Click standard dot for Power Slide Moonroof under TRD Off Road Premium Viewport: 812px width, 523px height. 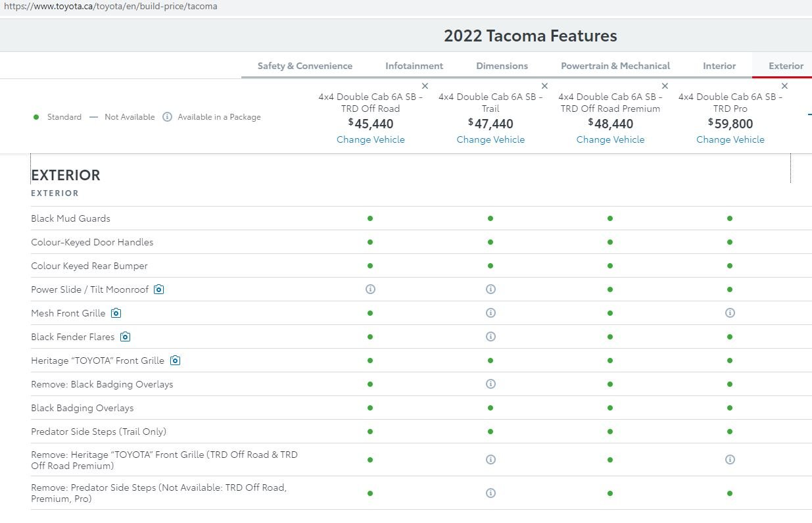(x=610, y=289)
